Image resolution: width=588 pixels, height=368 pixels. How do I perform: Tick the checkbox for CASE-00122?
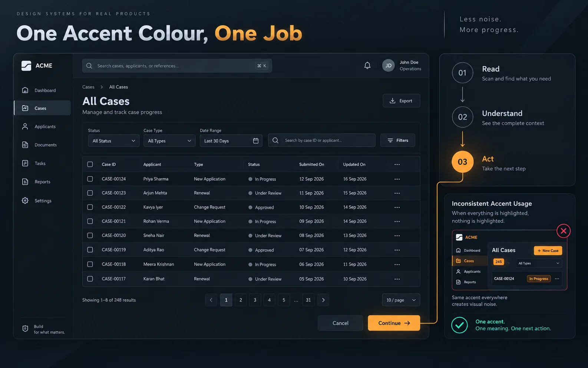(90, 207)
